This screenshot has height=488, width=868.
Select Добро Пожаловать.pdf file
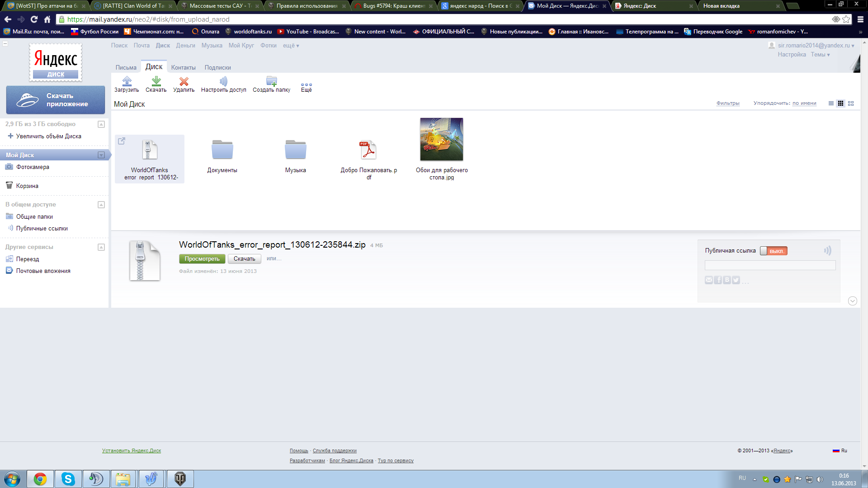[368, 160]
